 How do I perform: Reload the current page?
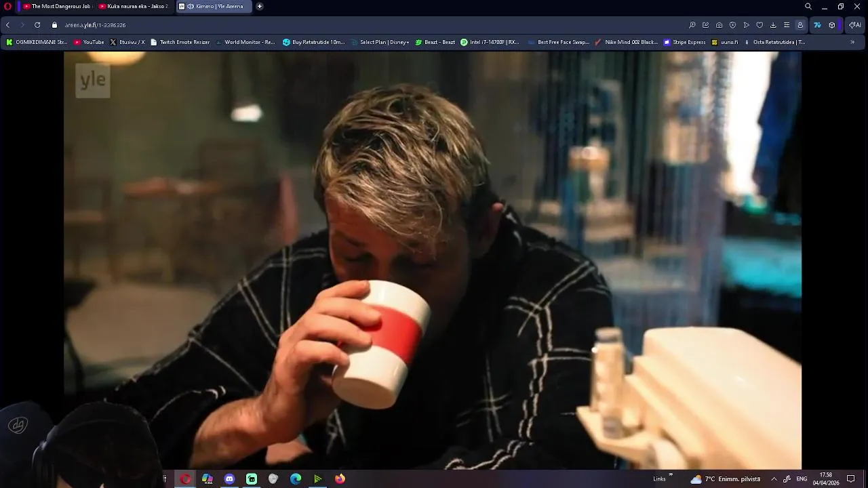click(37, 25)
